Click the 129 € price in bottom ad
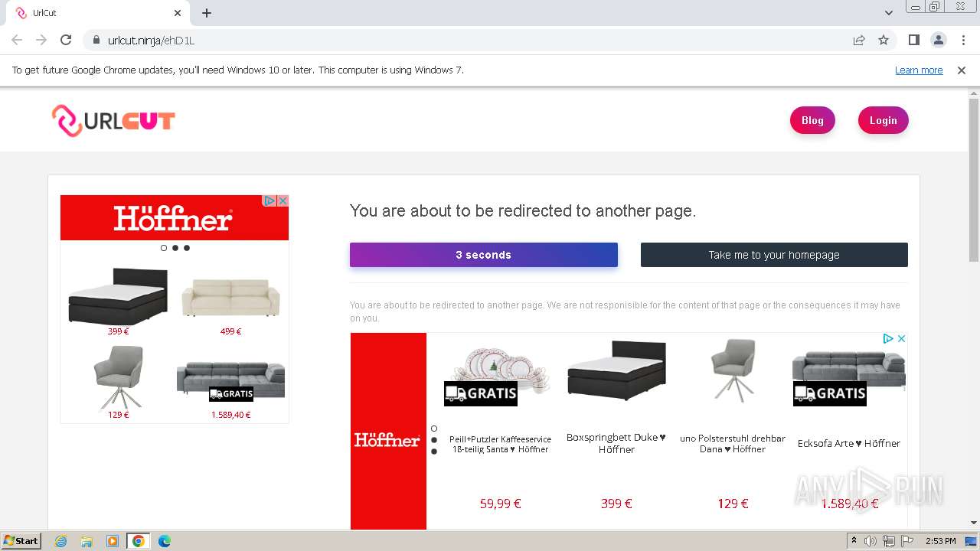Screen dimensions: 980x551 [733, 504]
